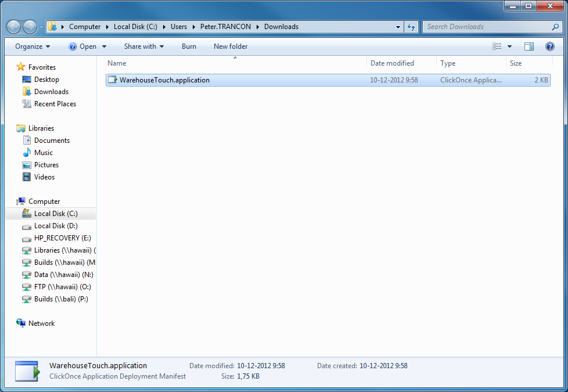This screenshot has width=568, height=392.
Task: Click the Forward navigation arrow button
Action: click(x=30, y=27)
